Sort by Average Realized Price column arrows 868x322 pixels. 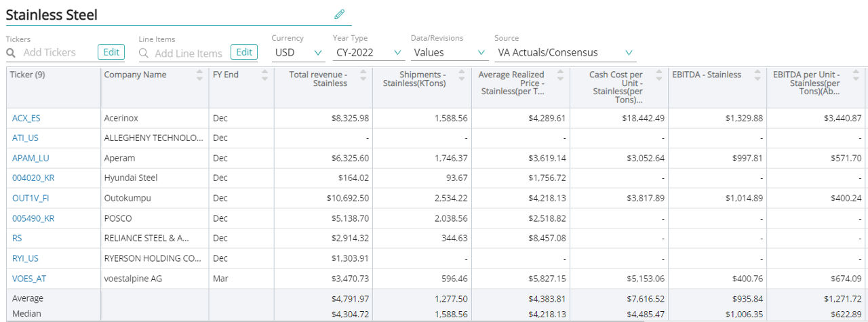coord(561,75)
